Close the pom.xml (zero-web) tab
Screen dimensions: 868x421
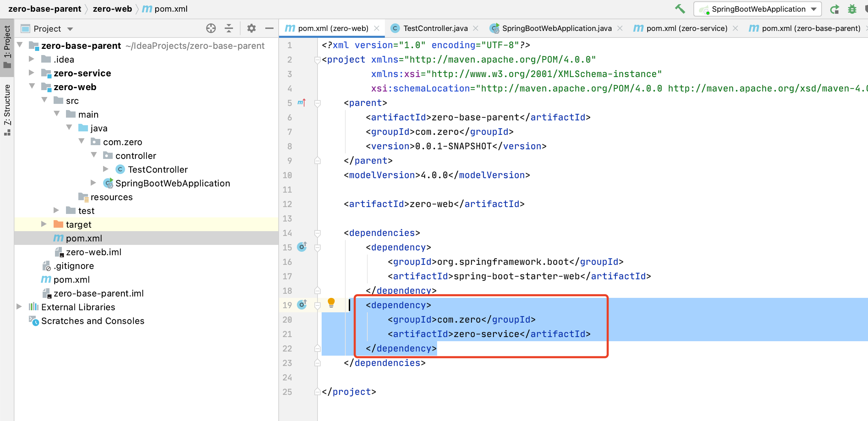click(x=377, y=28)
